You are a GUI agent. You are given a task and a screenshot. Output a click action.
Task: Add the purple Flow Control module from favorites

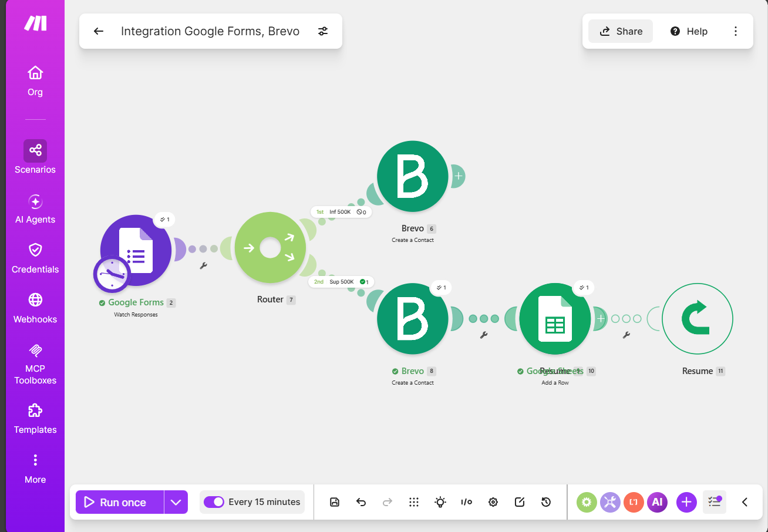[610, 502]
